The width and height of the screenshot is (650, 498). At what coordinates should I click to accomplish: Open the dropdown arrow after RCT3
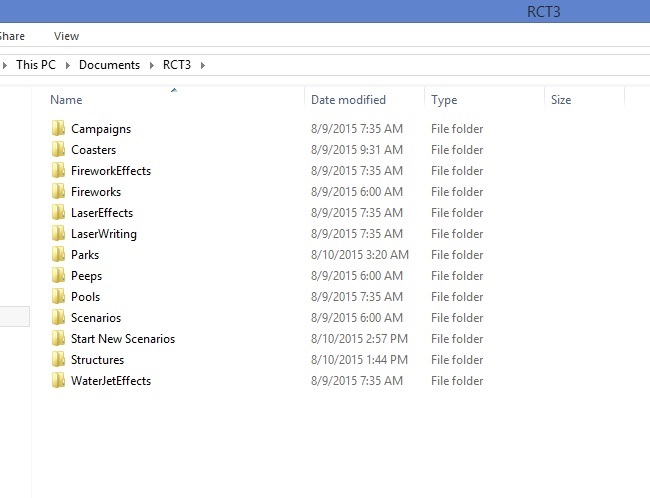(202, 65)
